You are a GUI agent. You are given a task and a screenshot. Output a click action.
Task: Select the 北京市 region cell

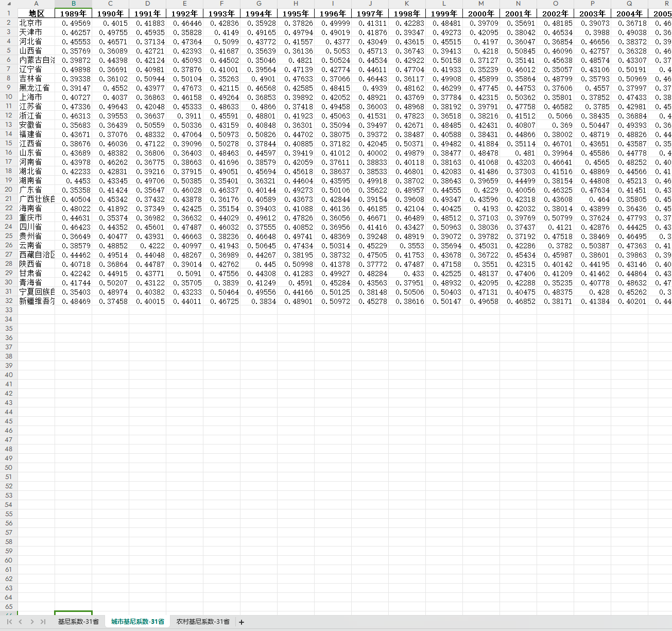[x=36, y=23]
